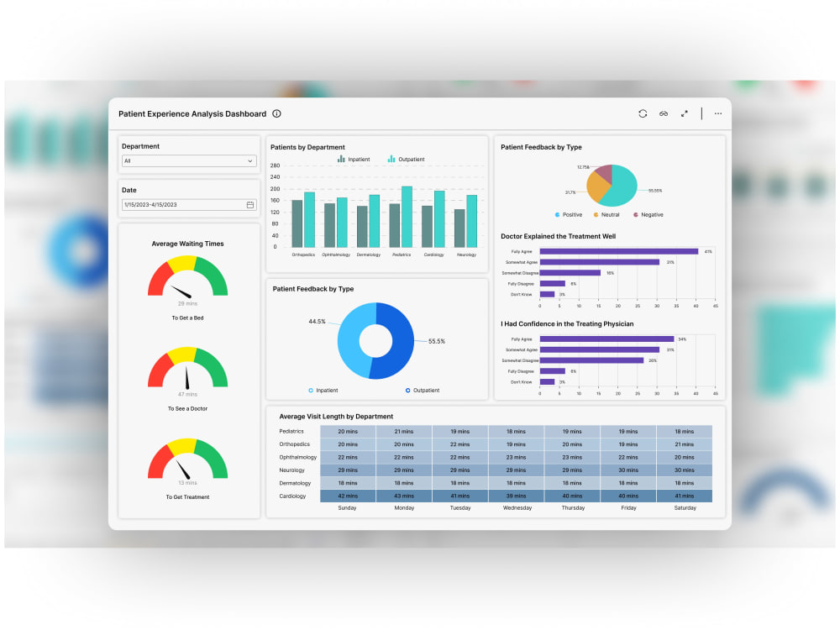840x630 pixels.
Task: Click the Date range input field
Action: [189, 205]
